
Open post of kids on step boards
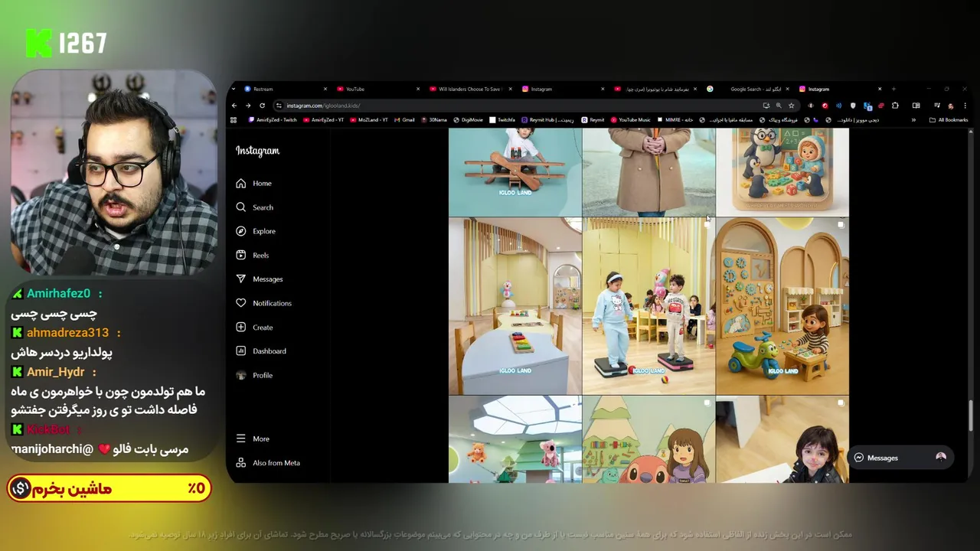click(x=648, y=306)
